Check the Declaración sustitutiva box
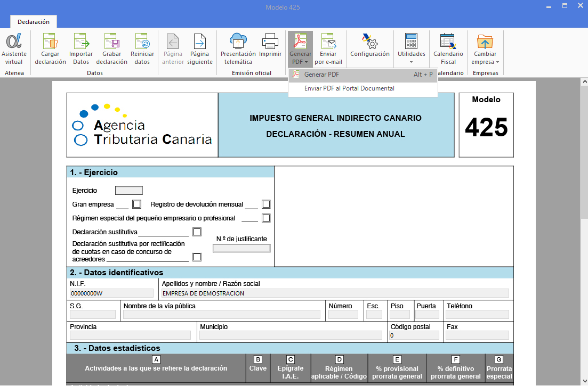 [197, 232]
